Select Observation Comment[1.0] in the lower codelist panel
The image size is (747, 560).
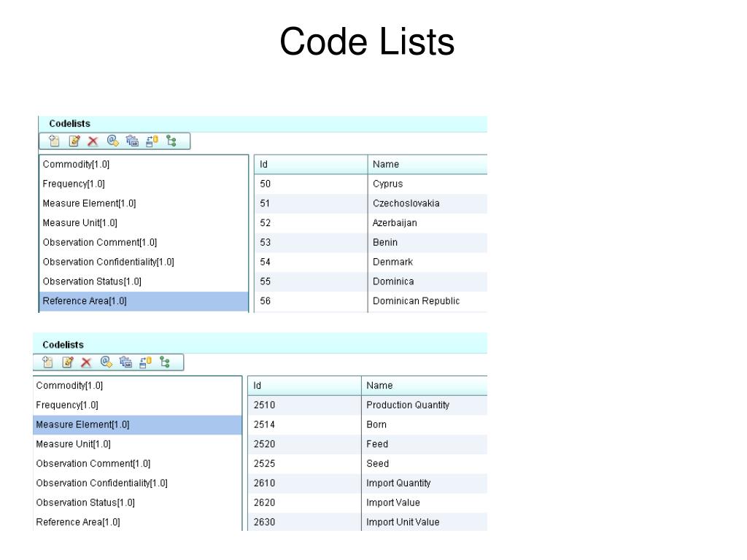[x=137, y=464]
